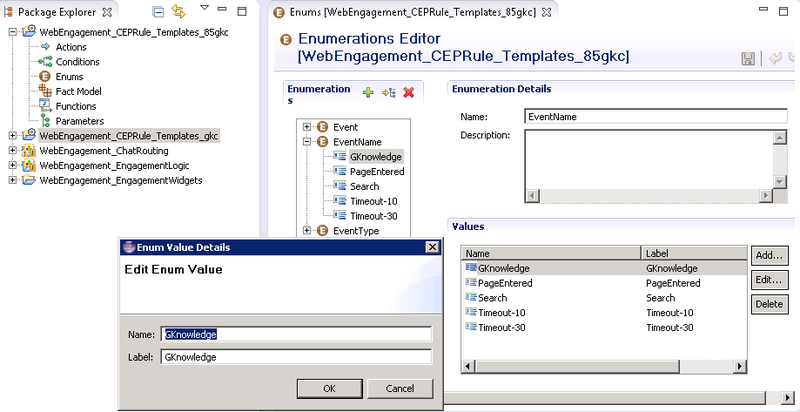Screen dimensions: 800x412
Task: Select GKnowledge in Enumerations tree
Action: click(376, 157)
